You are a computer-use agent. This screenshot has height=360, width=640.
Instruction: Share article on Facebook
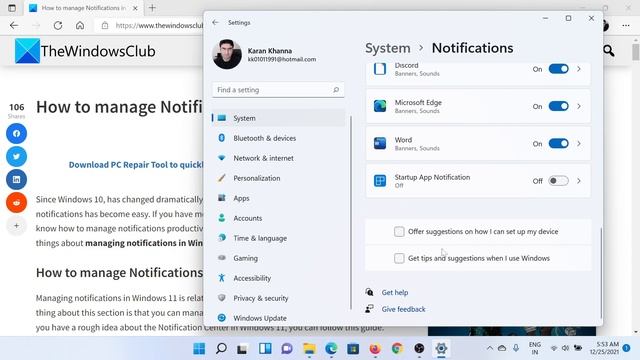click(16, 133)
